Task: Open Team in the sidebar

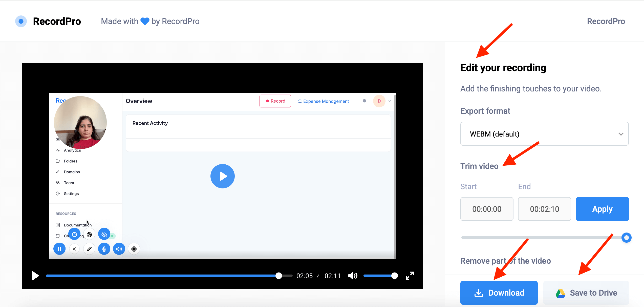Action: [x=69, y=183]
